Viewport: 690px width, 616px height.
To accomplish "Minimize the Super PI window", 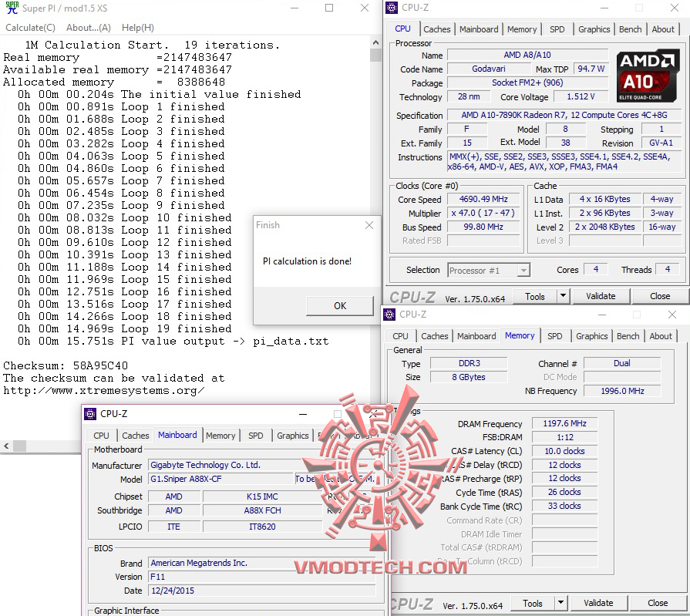I will point(295,8).
